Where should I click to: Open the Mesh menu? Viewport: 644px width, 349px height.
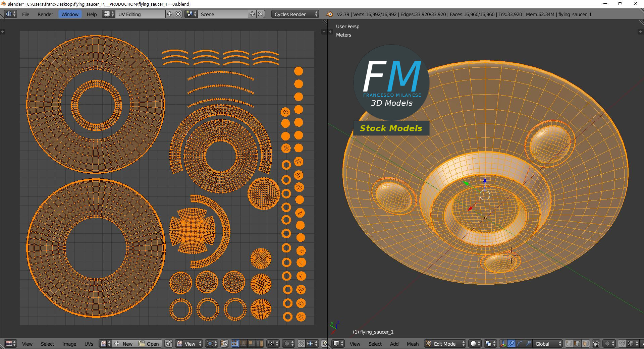tap(413, 344)
